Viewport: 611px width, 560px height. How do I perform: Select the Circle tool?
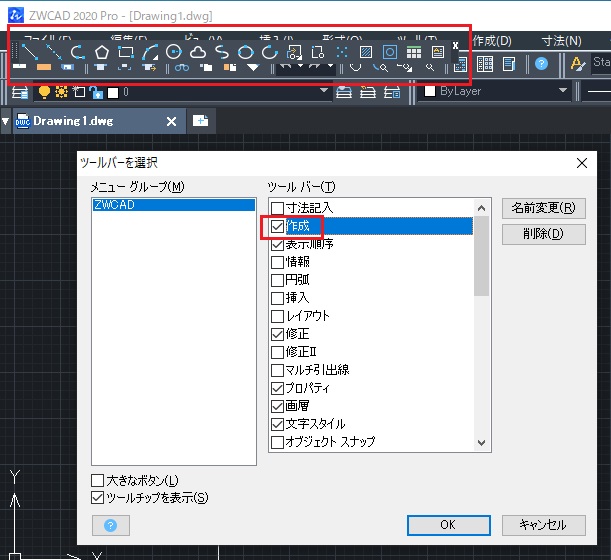pos(174,52)
